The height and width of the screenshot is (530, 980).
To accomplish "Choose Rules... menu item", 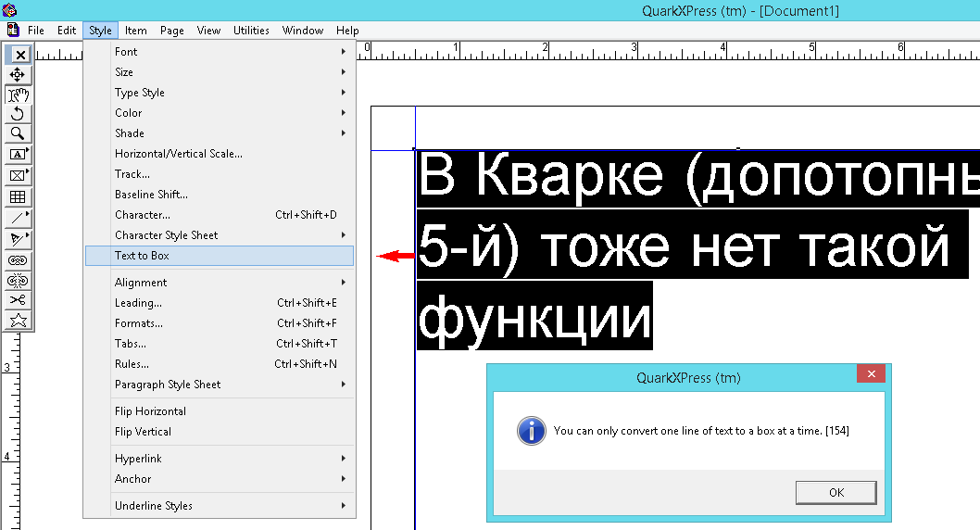I will 220,364.
